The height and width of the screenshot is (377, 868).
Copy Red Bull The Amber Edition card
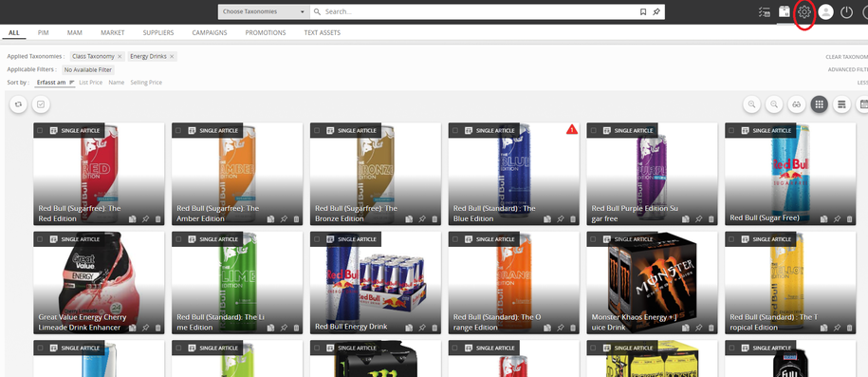pos(270,219)
